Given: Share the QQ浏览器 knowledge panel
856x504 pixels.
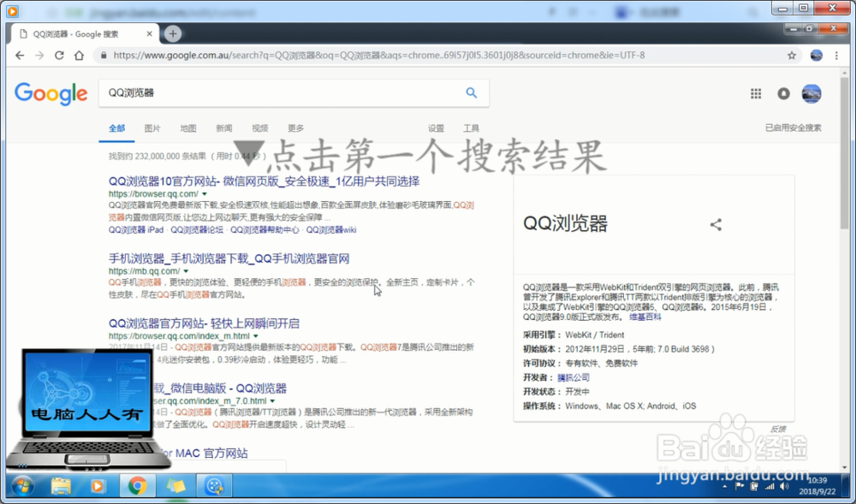Looking at the screenshot, I should 716,224.
